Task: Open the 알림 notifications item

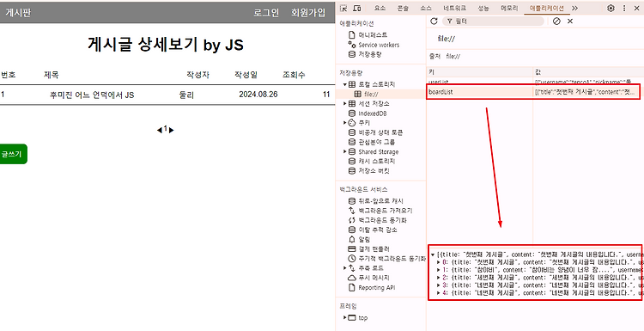Action: (x=359, y=239)
